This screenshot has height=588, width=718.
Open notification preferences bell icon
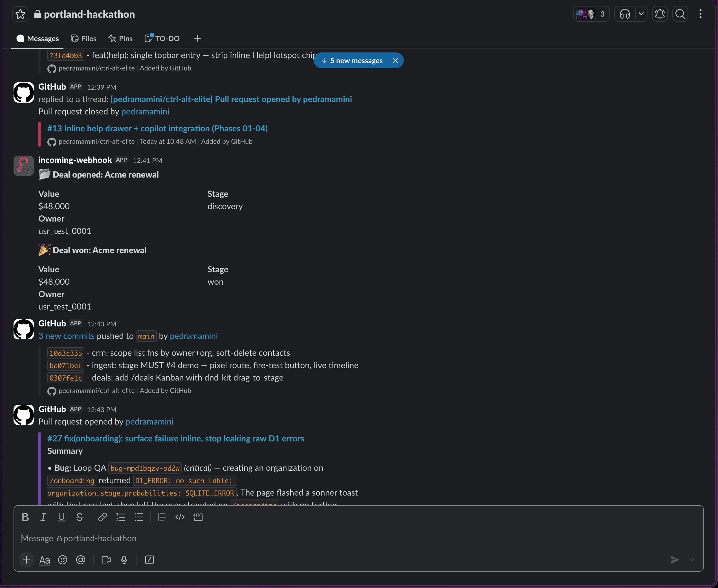[x=660, y=14]
